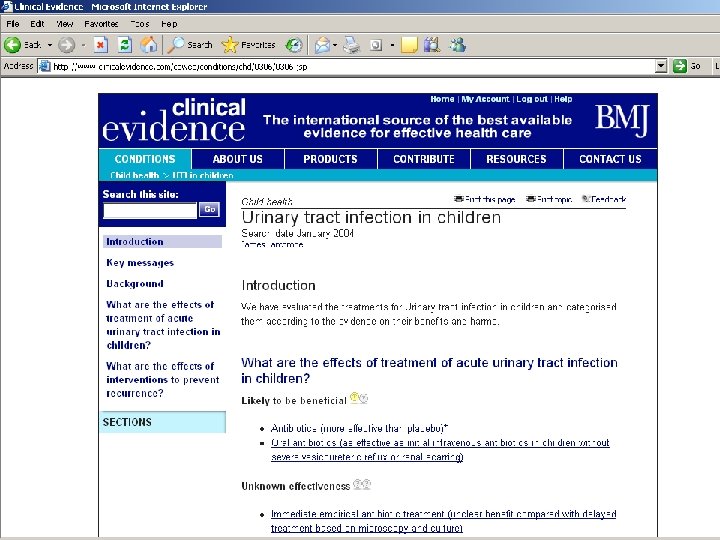Click the Log out link in header
The height and width of the screenshot is (540, 720).
pos(532,99)
